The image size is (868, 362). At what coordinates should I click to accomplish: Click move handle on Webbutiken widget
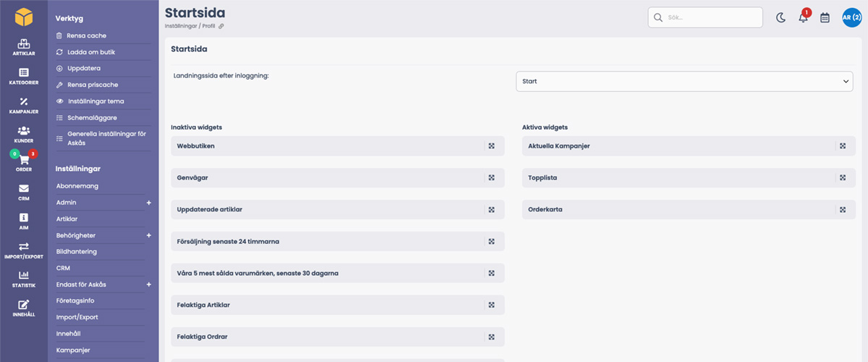point(491,146)
